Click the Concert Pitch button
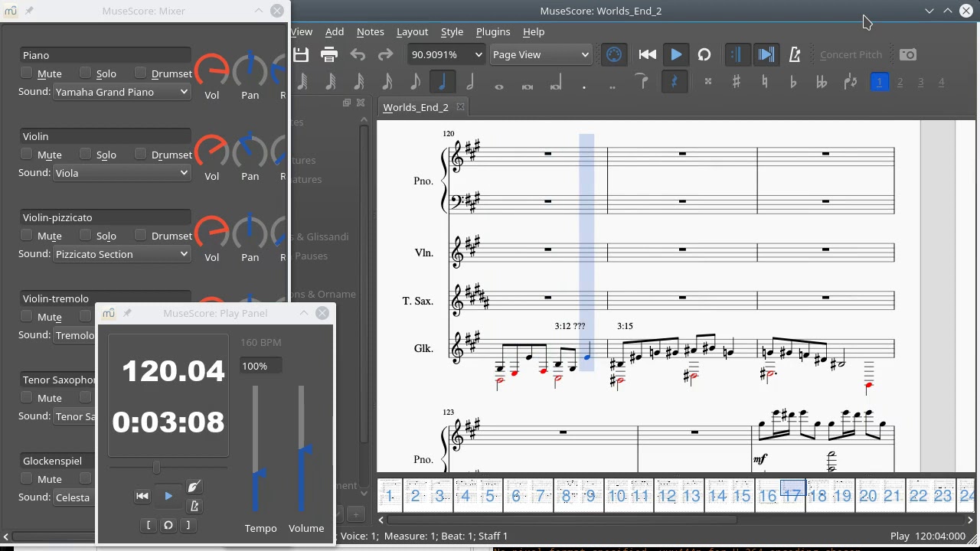 tap(851, 54)
